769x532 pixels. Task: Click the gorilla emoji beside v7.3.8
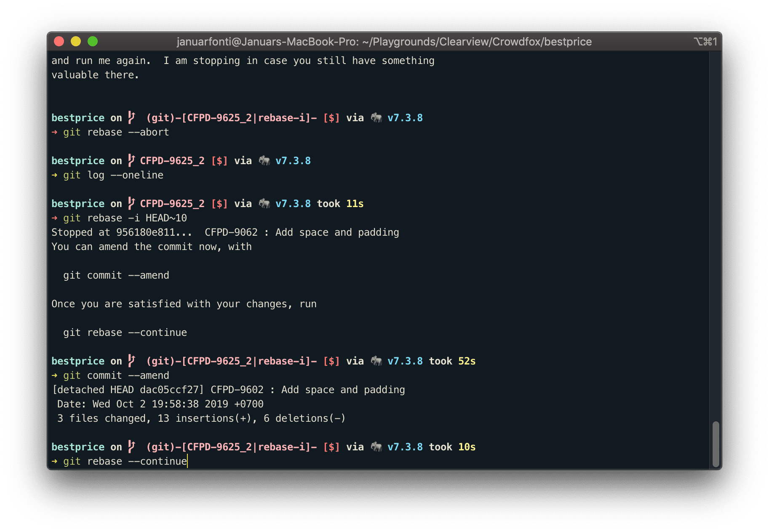click(376, 118)
